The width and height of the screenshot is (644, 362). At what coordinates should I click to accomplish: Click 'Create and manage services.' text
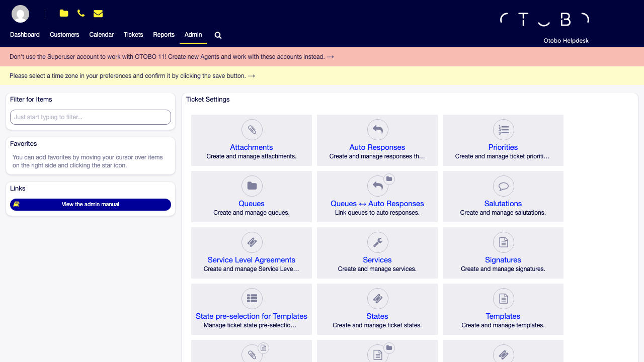[x=377, y=269]
